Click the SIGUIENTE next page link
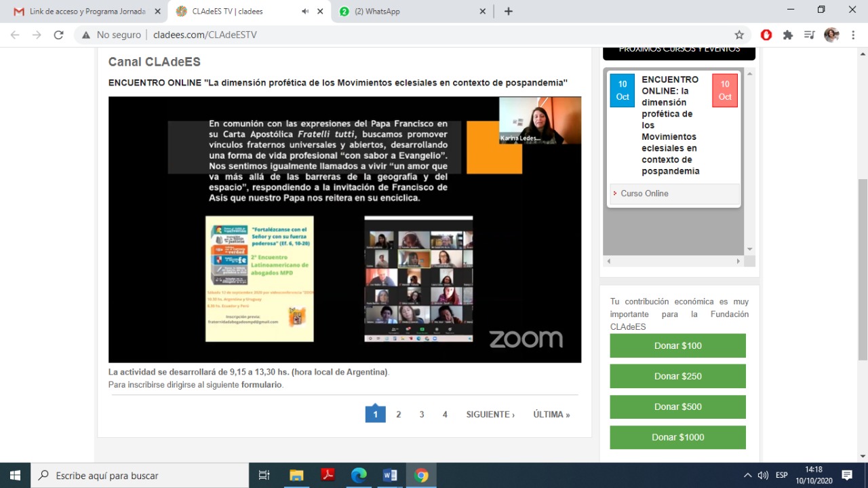 click(x=490, y=414)
